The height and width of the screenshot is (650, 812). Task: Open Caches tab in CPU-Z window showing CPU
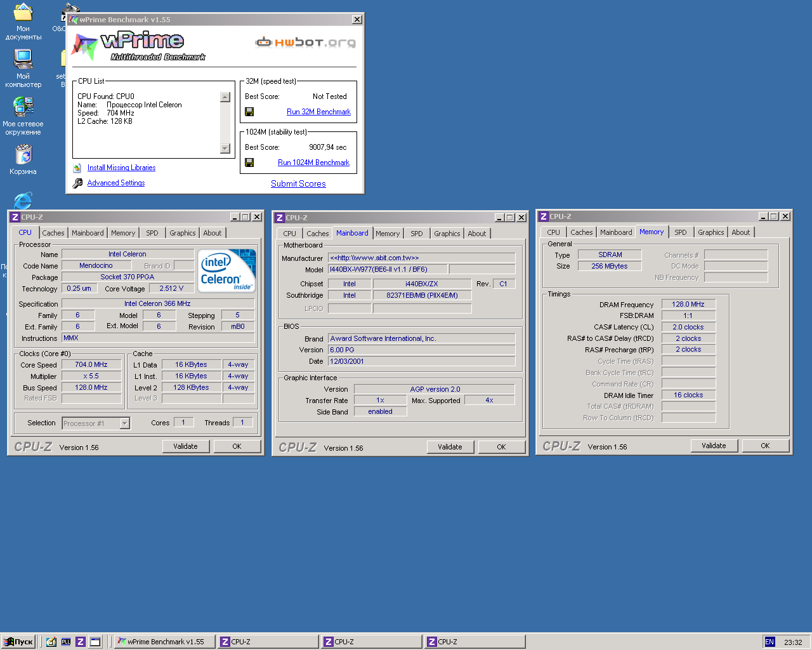(x=53, y=233)
